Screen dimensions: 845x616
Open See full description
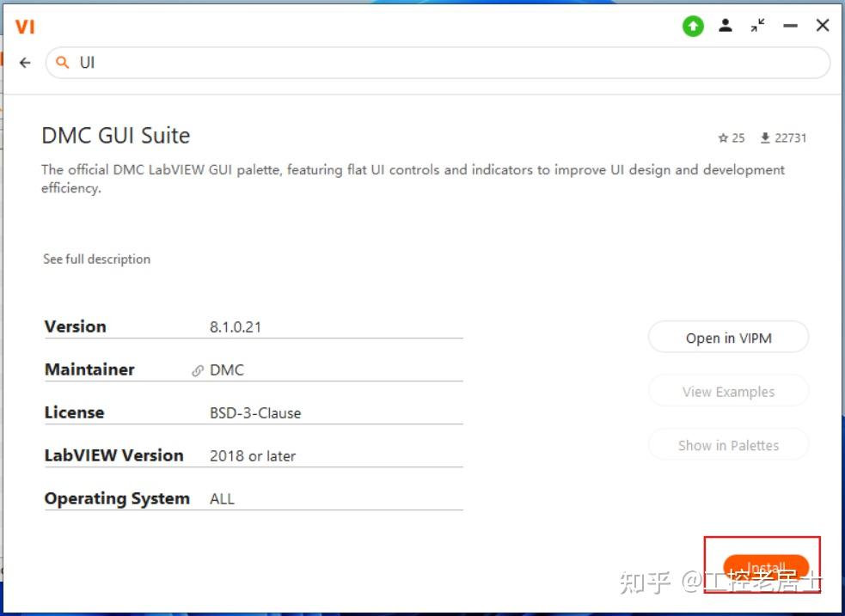point(96,259)
